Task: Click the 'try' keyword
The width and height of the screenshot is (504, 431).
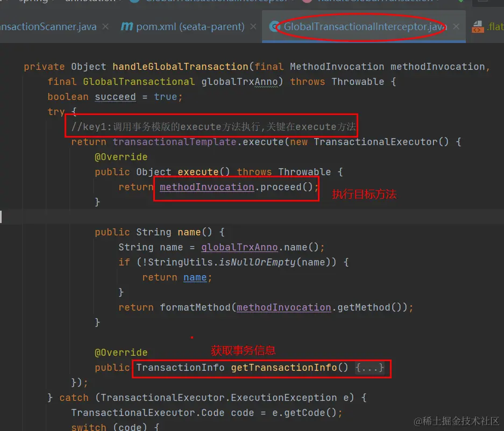Action: pyautogui.click(x=56, y=112)
